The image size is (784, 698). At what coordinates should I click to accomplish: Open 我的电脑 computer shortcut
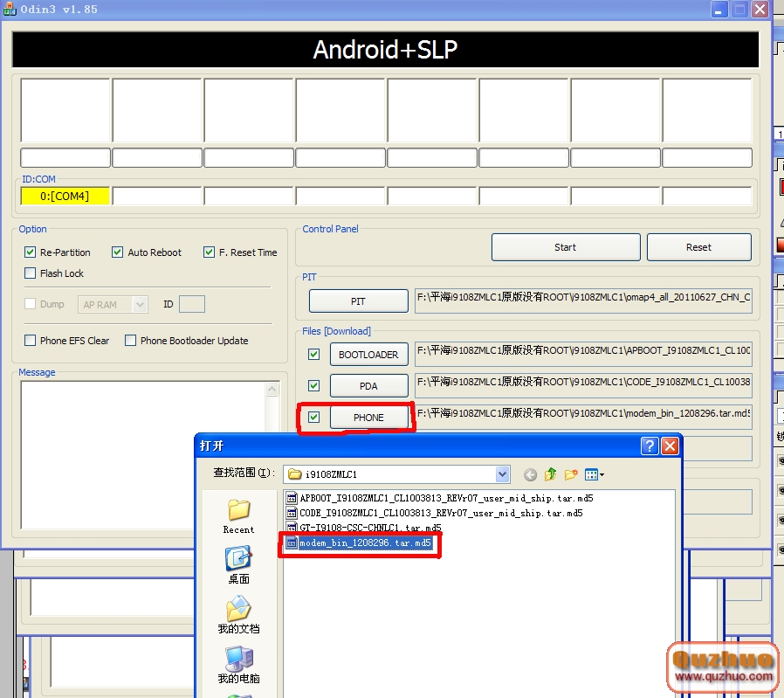click(238, 665)
